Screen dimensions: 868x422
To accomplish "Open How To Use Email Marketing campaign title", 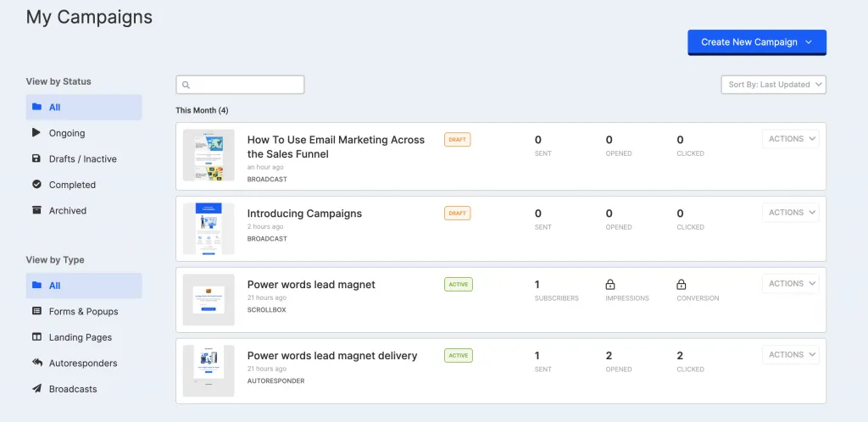I will [336, 147].
